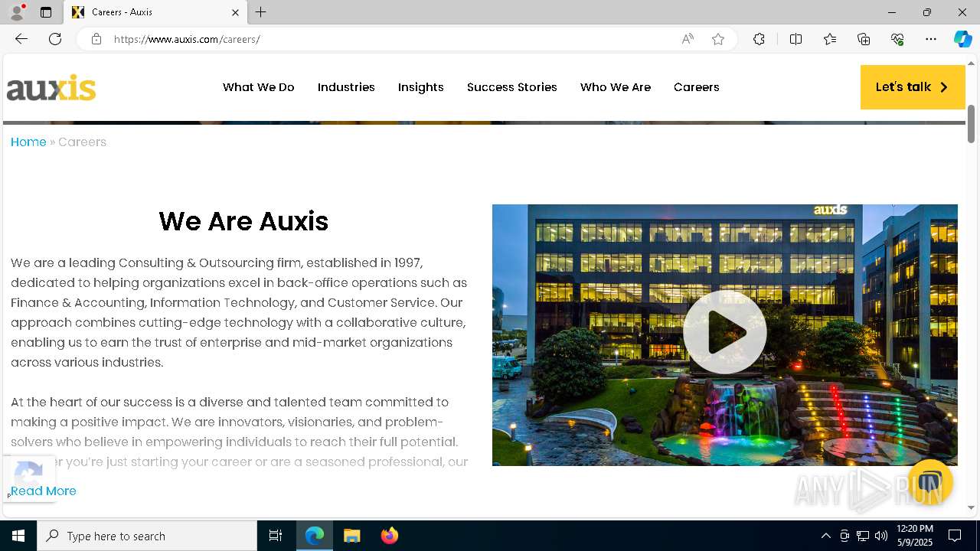This screenshot has width=980, height=551.
Task: Open the Favorites list icon
Action: tap(830, 39)
